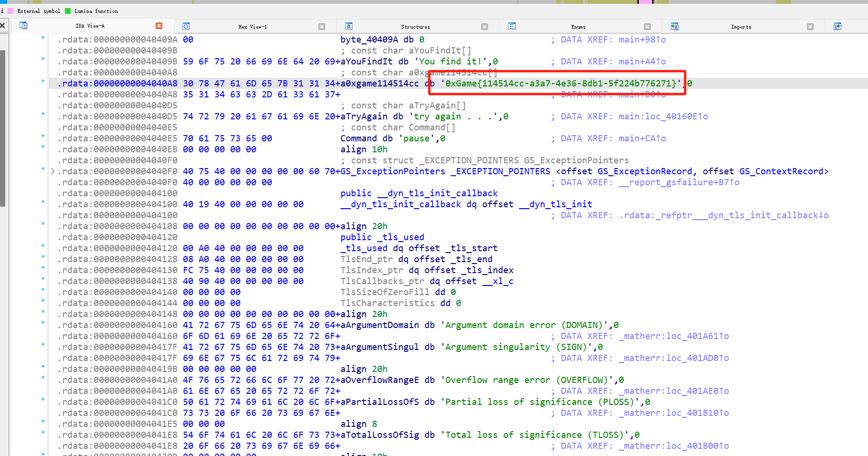Viewport: 868px width, 456px height.
Task: Click the External symbol pink legend swatch
Action: (x=11, y=11)
